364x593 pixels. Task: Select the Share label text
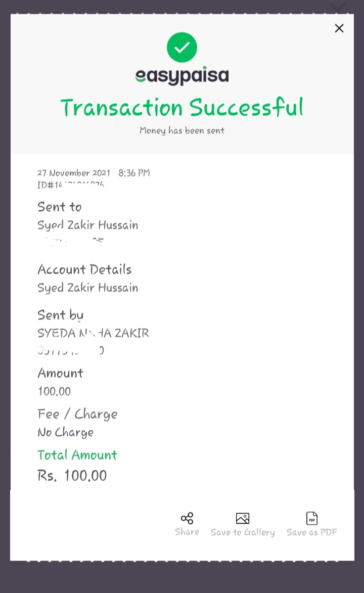(x=187, y=532)
